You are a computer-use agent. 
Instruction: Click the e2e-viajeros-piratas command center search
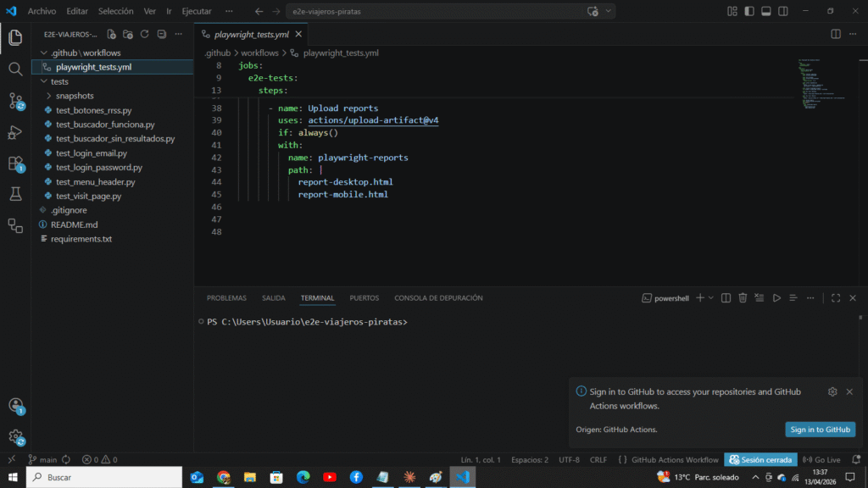(451, 11)
